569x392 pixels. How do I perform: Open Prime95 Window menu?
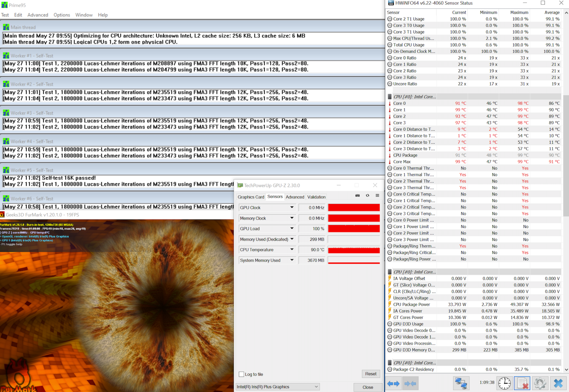pos(84,15)
